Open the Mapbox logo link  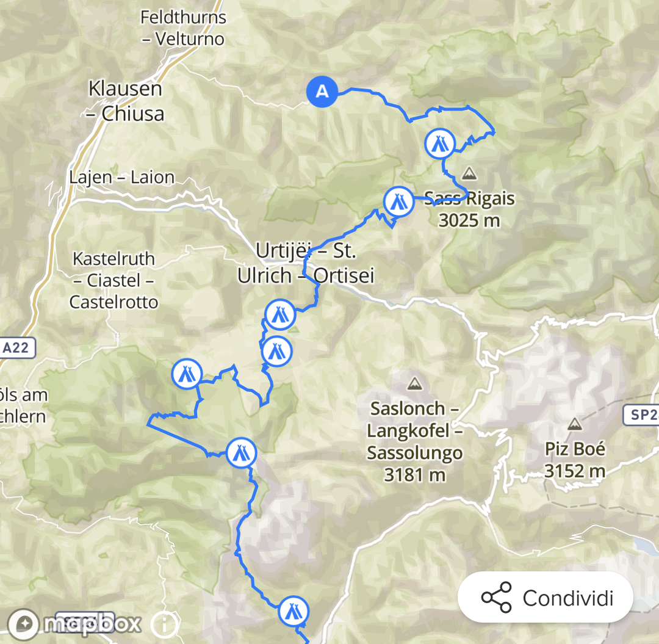[x=75, y=624]
